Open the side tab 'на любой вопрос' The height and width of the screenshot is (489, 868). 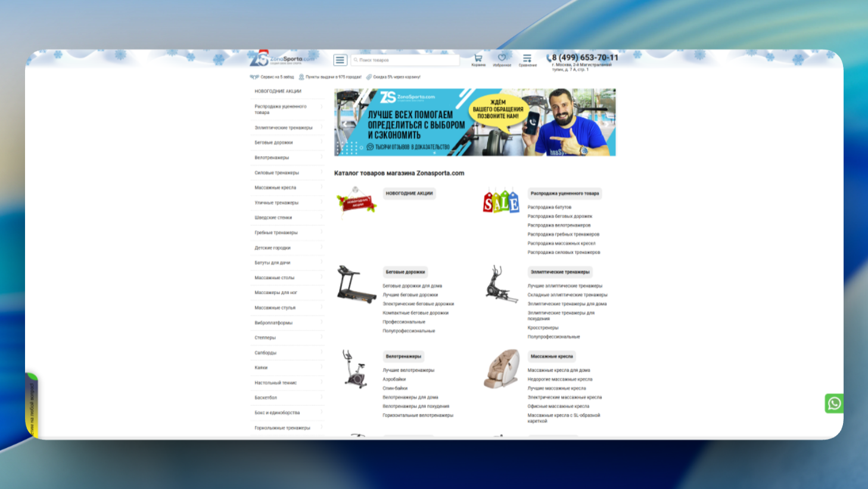tap(32, 406)
